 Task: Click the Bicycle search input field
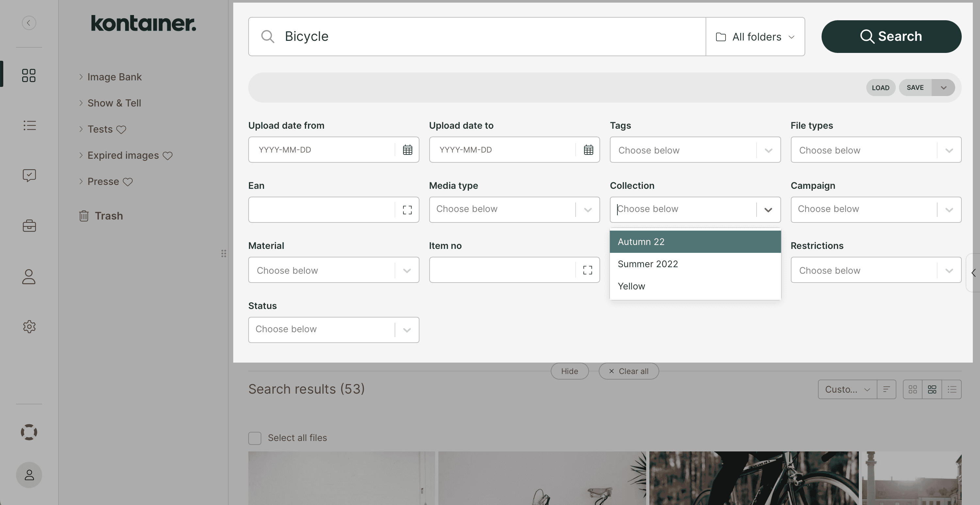(476, 36)
